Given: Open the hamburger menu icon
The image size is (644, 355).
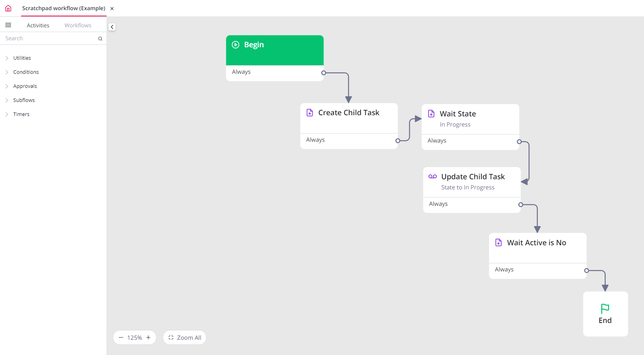Looking at the screenshot, I should (8, 25).
